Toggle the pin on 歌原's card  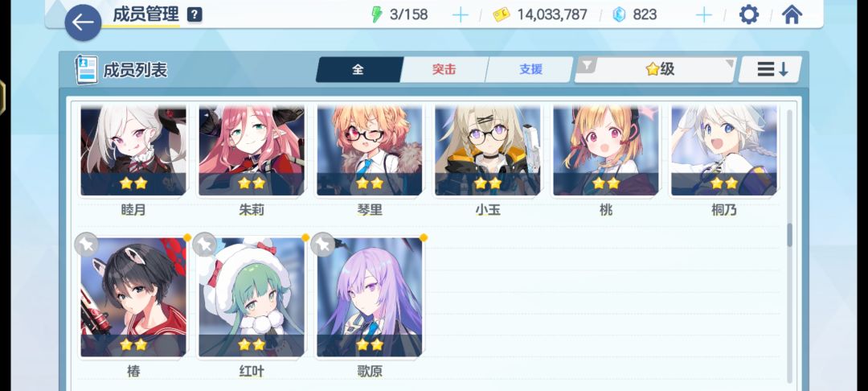tap(322, 245)
